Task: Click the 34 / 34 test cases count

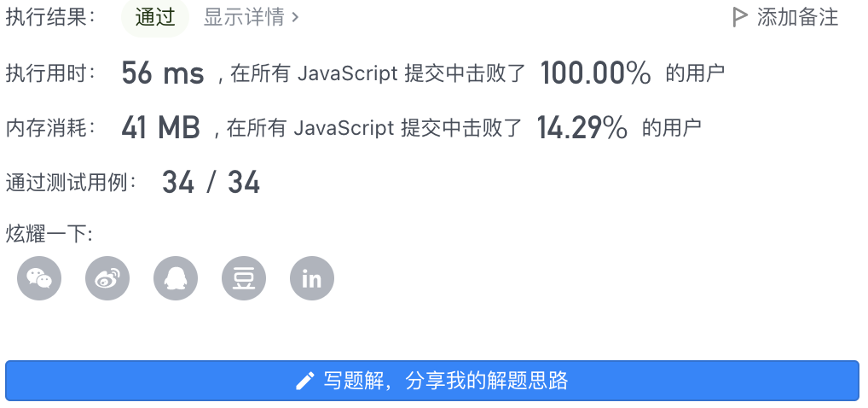Action: [x=211, y=183]
